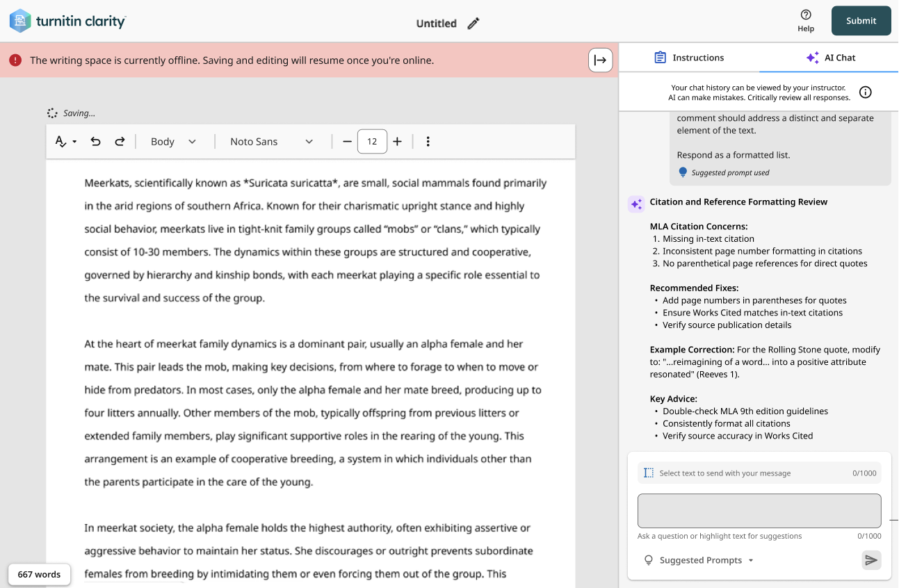Undo the last edit
Viewport: 899px width, 588px height.
(96, 142)
